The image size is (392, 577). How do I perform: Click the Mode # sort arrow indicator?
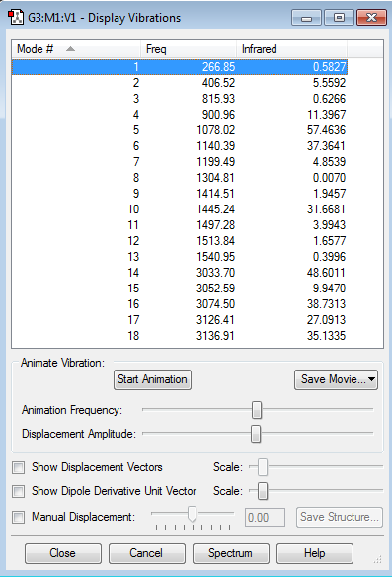[71, 49]
